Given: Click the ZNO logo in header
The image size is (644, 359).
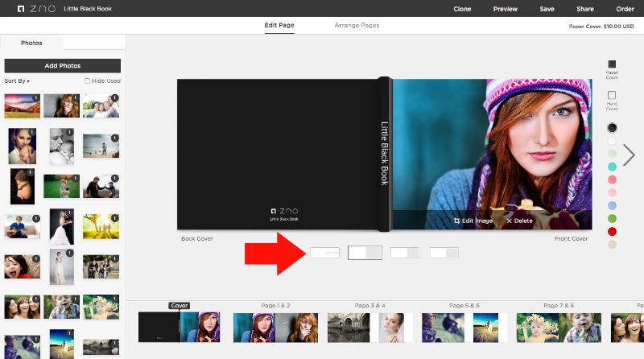Looking at the screenshot, I should point(36,9).
